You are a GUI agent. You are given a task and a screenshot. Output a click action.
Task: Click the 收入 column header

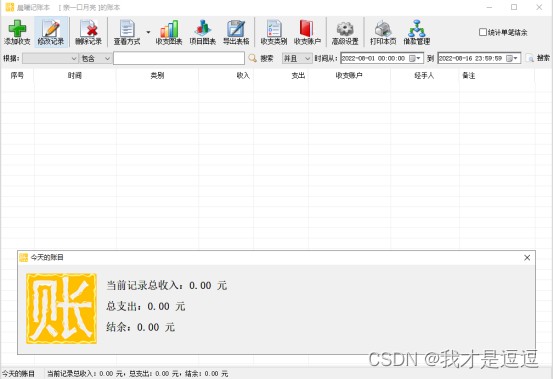226,76
